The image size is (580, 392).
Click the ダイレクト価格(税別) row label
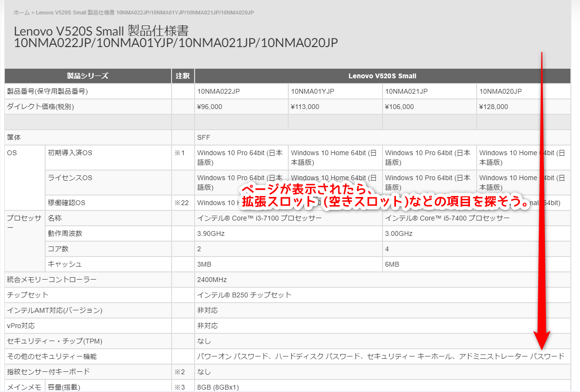[40, 107]
